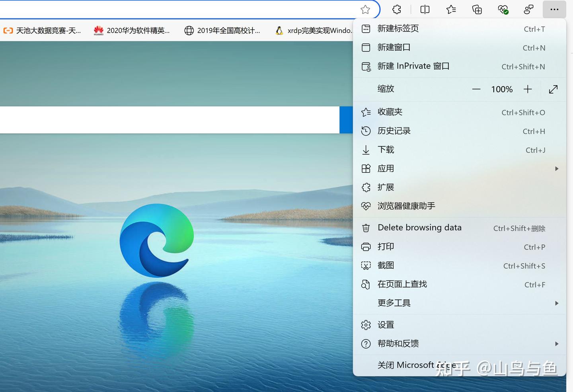
Task: Click the find-on-page icon
Action: tap(366, 284)
